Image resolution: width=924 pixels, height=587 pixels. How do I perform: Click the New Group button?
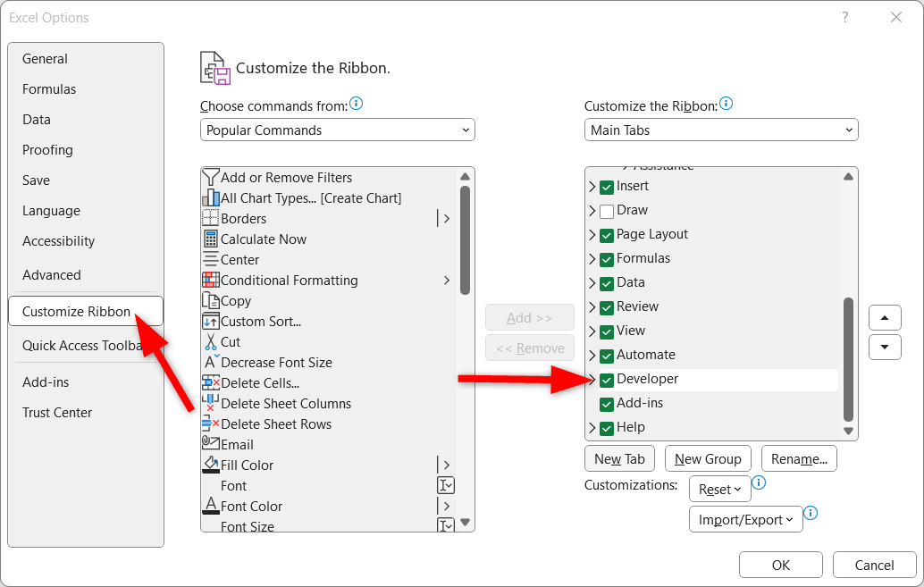pos(708,458)
